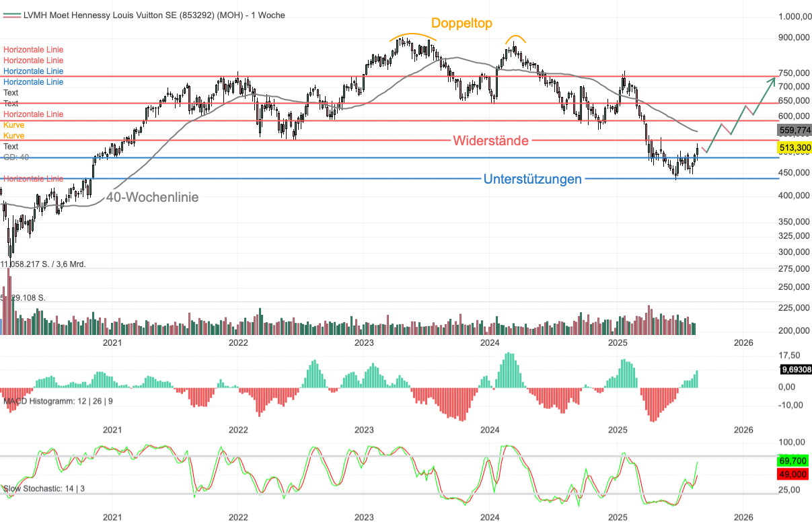This screenshot has height=526, width=812.
Task: Click the 300,000 price axis value
Action: coord(794,252)
